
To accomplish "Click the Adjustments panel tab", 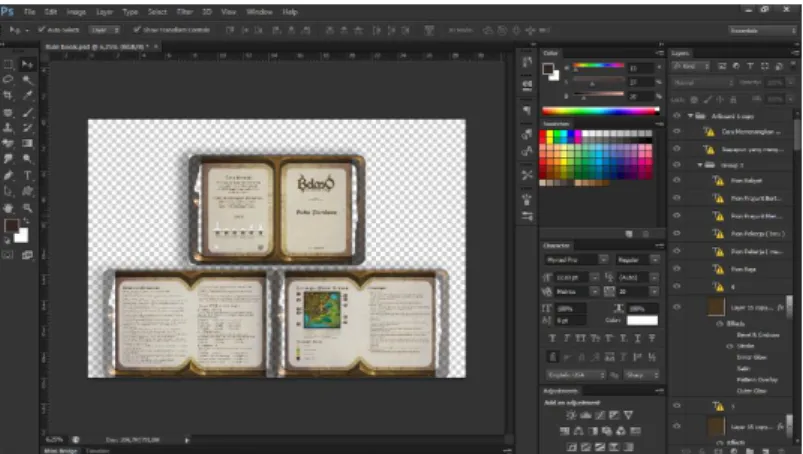I will click(x=560, y=391).
